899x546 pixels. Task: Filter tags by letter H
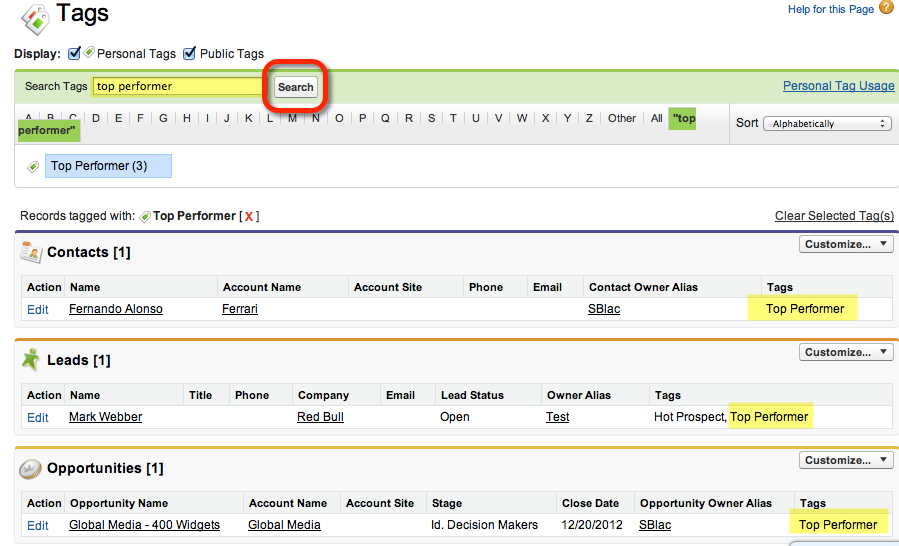point(187,118)
